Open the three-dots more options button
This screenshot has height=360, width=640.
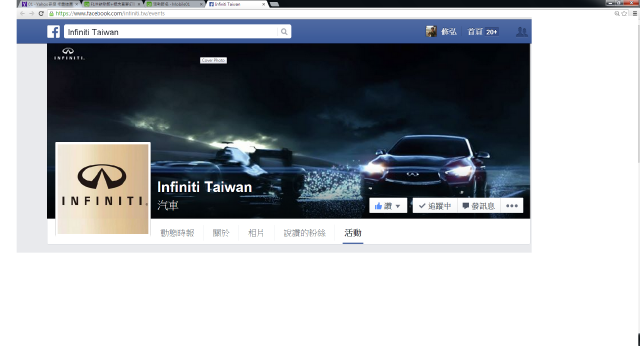point(512,206)
